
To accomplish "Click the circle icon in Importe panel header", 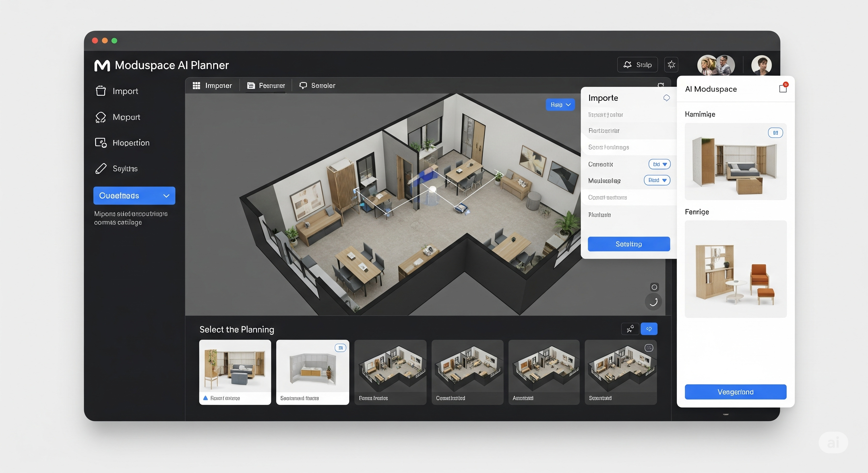I will point(666,98).
